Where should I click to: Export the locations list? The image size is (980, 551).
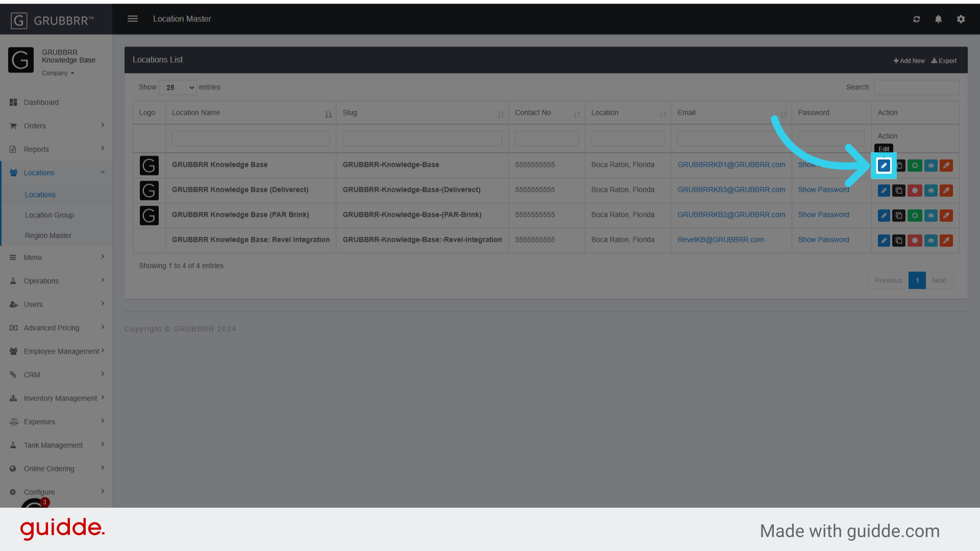click(x=944, y=61)
